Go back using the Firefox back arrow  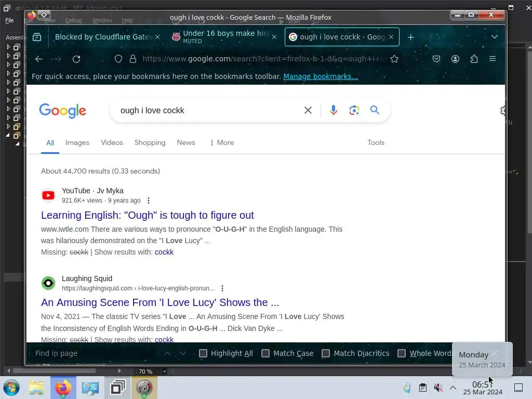tap(38, 59)
